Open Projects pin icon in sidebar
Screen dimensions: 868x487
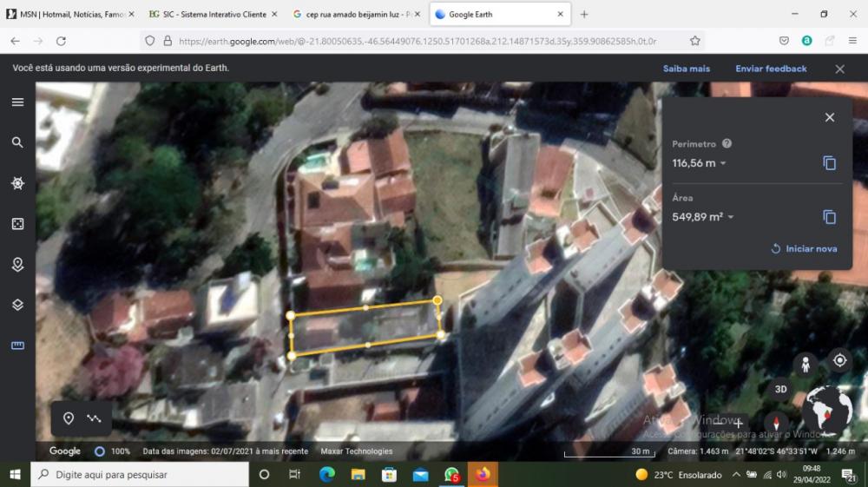17,265
